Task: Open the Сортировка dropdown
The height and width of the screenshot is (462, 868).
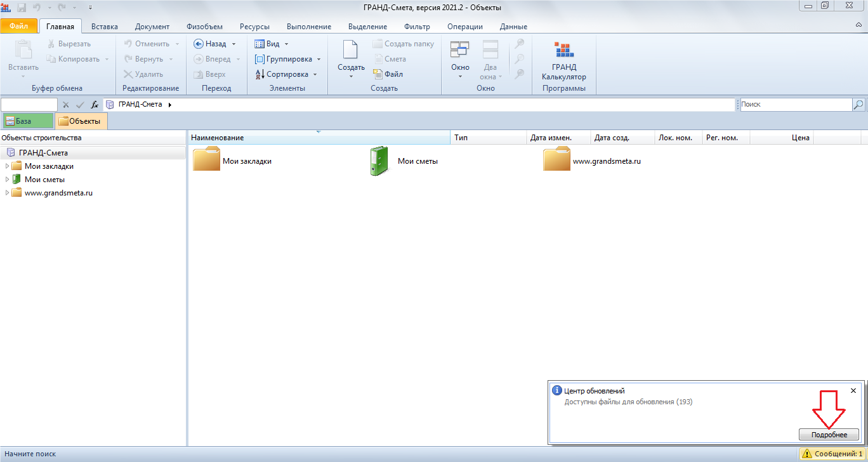Action: pos(286,74)
